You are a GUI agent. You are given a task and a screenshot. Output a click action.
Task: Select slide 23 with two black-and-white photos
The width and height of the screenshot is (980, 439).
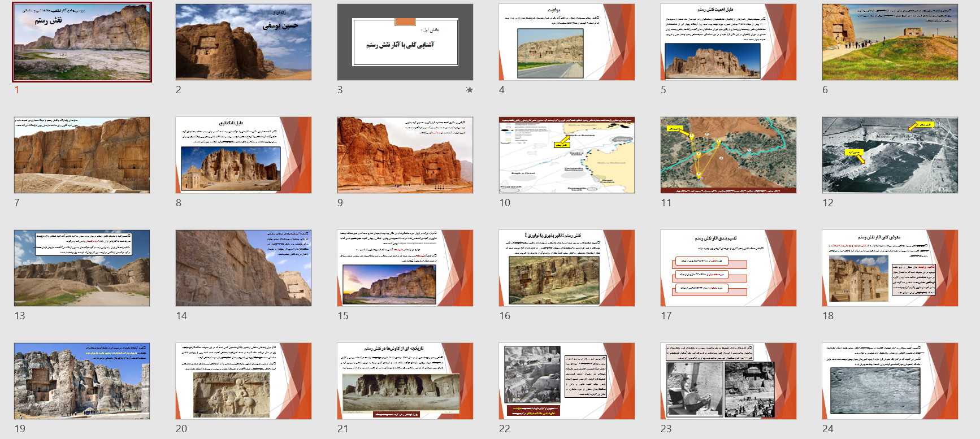pos(729,381)
